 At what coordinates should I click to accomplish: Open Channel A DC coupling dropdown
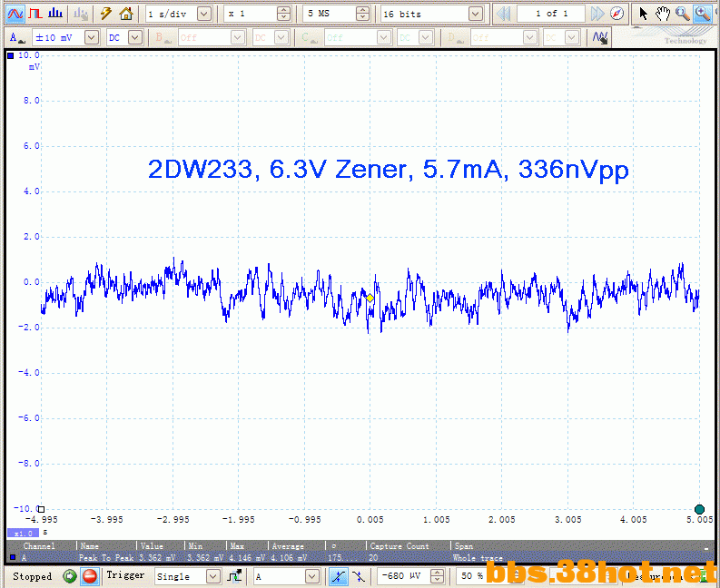pyautogui.click(x=135, y=37)
